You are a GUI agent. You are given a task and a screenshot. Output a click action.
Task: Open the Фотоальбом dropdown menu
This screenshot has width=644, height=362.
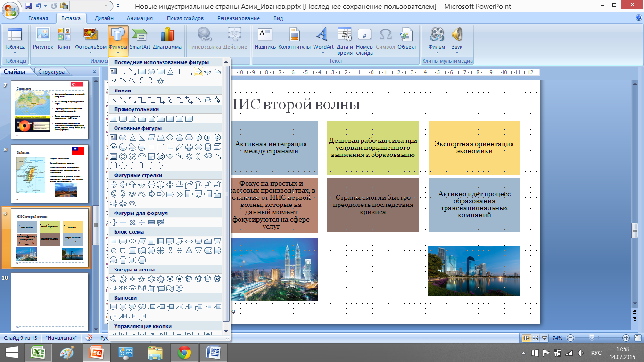click(x=91, y=53)
